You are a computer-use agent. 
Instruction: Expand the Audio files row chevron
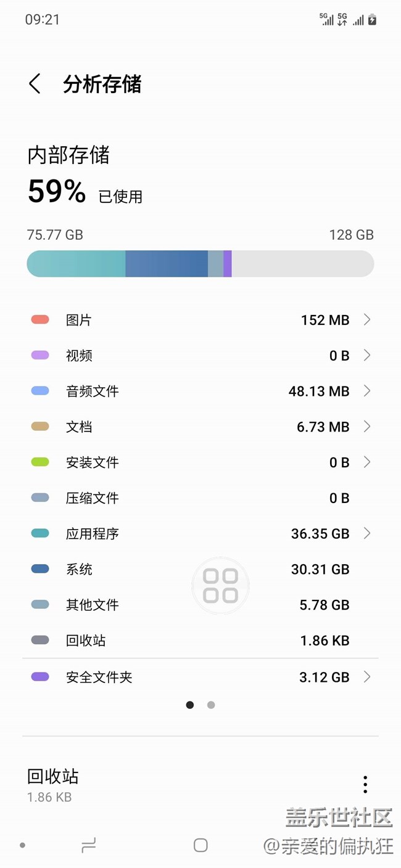click(x=367, y=391)
